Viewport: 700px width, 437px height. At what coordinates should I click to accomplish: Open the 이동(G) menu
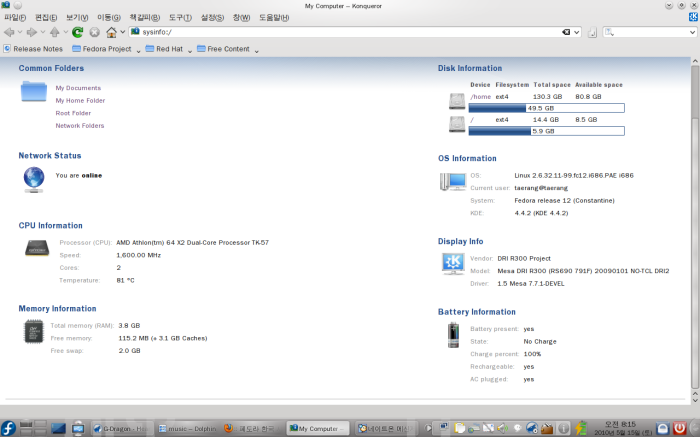click(109, 17)
